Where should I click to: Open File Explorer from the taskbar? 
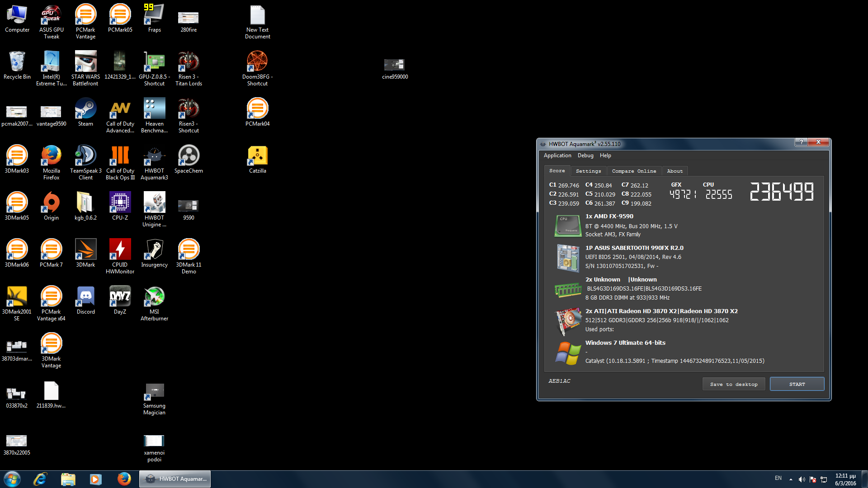(x=68, y=479)
